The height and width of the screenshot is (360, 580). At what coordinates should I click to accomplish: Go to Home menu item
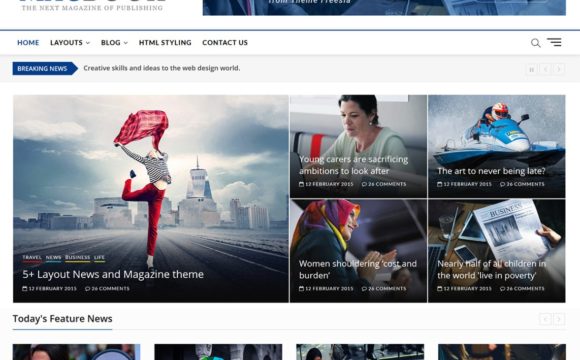tap(28, 43)
